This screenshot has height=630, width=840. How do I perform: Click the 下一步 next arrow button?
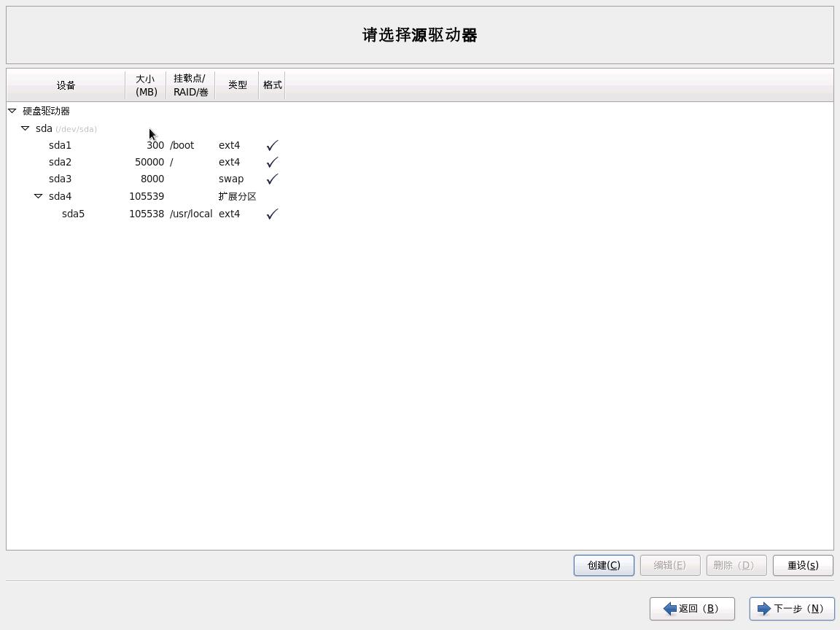[792, 608]
